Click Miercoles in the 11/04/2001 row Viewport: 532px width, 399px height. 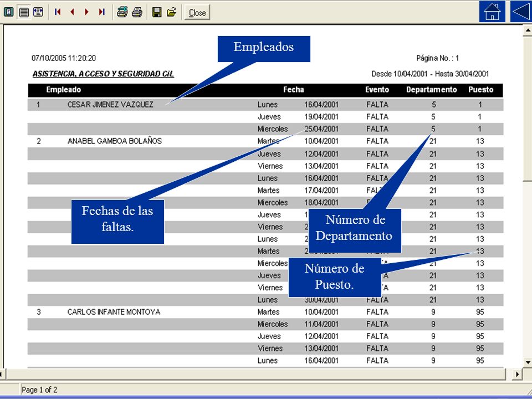(273, 324)
